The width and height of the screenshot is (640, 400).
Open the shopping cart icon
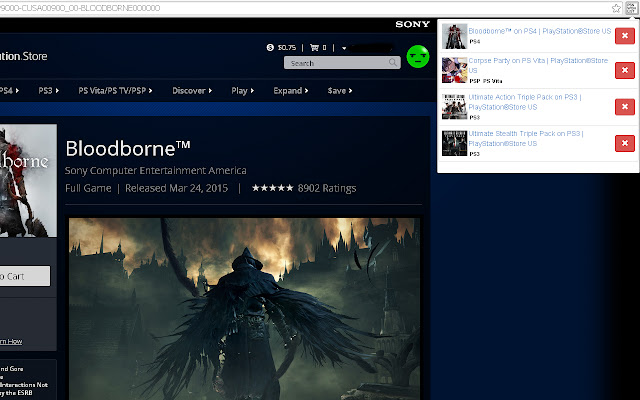pos(316,47)
